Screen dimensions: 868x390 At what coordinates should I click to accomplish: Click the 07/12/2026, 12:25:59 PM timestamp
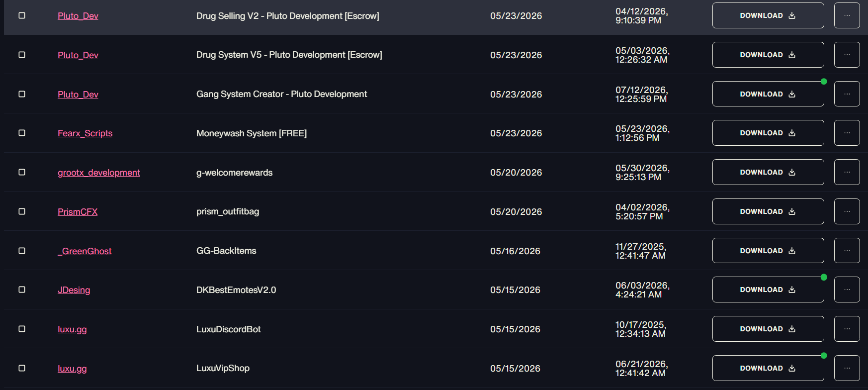642,95
